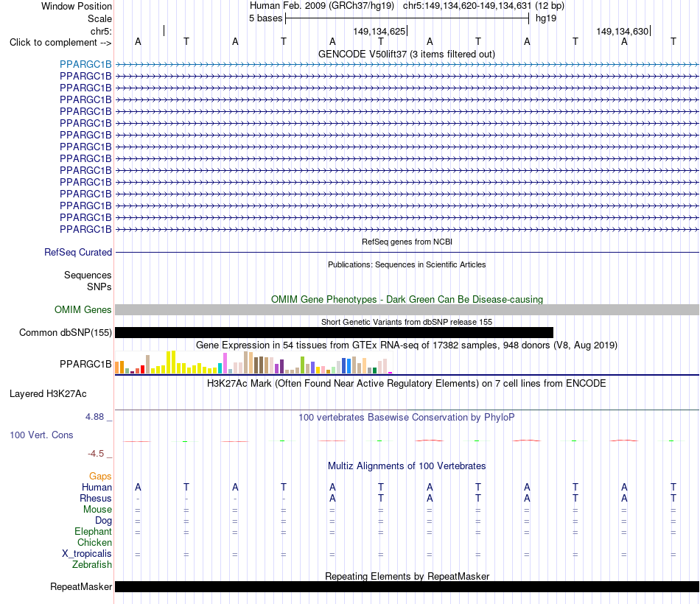The width and height of the screenshot is (700, 604).
Task: Click the Rhesus alignment row label
Action: pyautogui.click(x=96, y=498)
